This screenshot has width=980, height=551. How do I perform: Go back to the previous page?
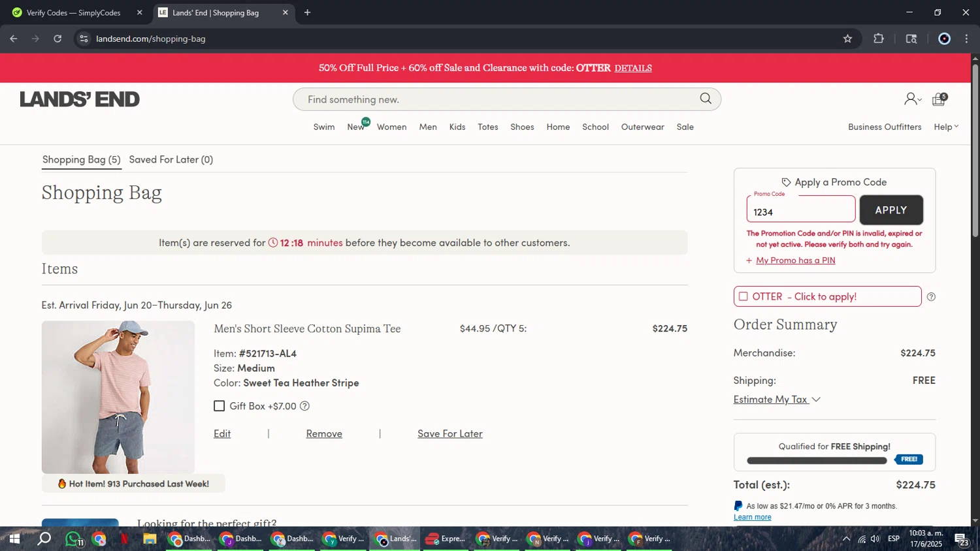pos(13,39)
